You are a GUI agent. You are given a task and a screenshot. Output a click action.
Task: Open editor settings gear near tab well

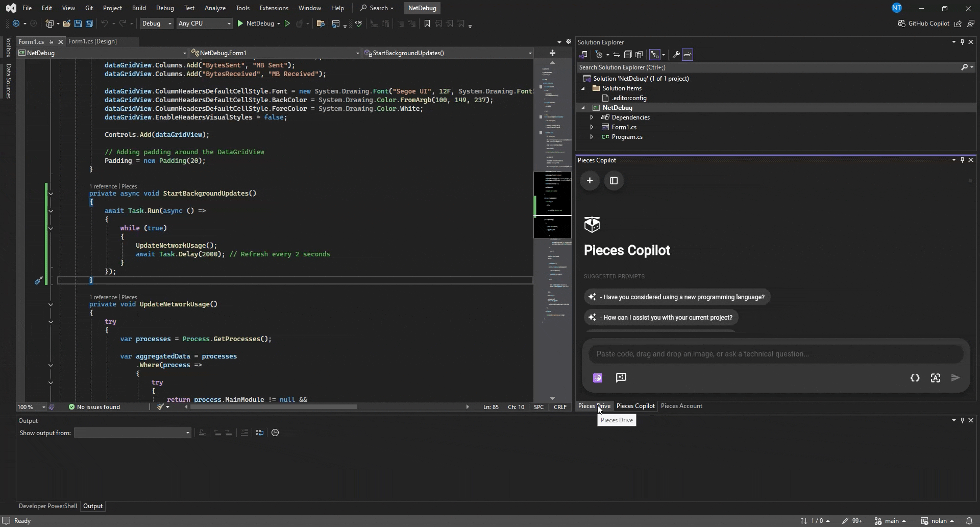coord(569,42)
